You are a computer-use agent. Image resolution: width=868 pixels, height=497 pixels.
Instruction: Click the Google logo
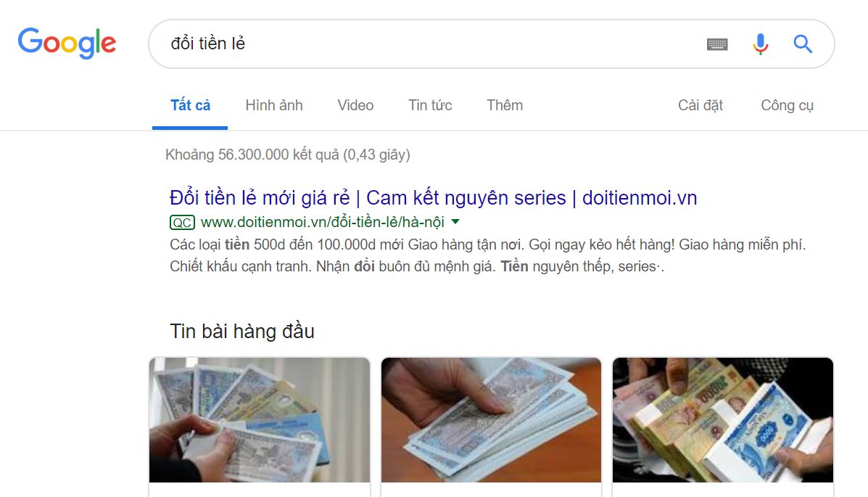[67, 44]
